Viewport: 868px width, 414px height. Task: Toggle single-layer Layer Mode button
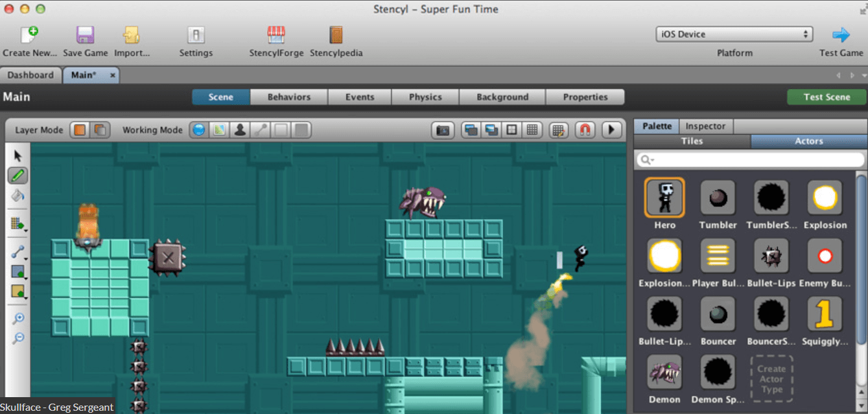tap(80, 130)
